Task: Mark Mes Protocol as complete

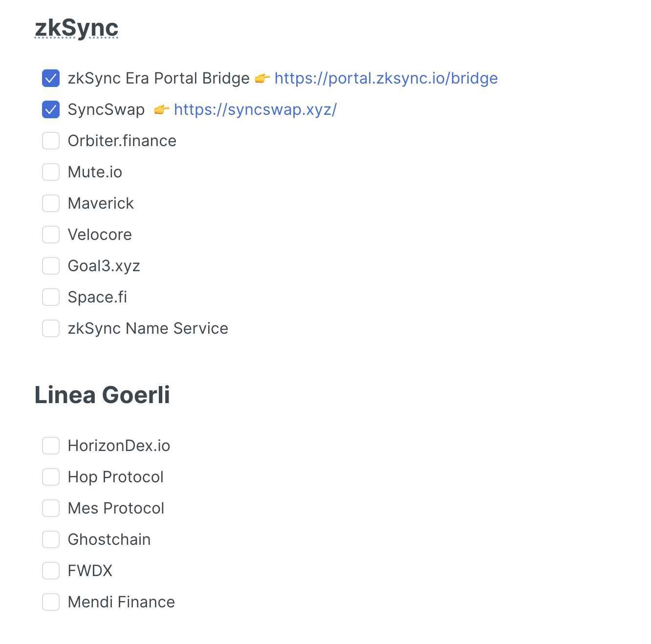Action: [51, 508]
